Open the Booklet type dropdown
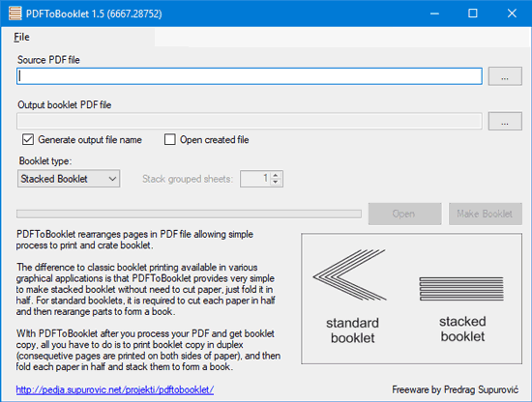532x402 pixels. (x=69, y=179)
